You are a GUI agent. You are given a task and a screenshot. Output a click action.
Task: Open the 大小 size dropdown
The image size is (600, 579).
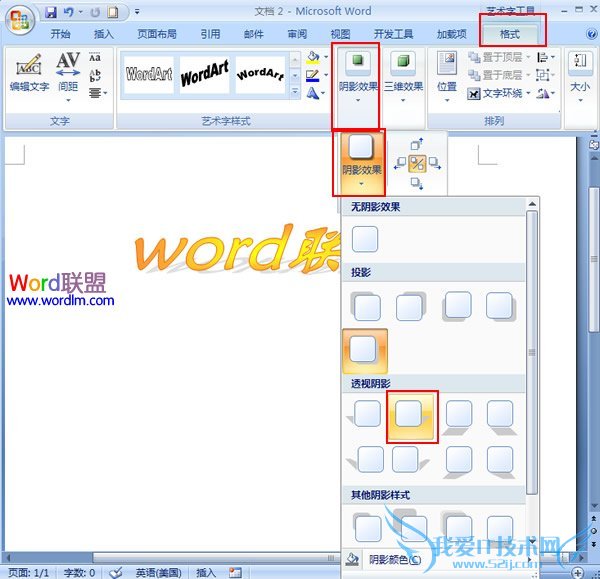pyautogui.click(x=580, y=77)
